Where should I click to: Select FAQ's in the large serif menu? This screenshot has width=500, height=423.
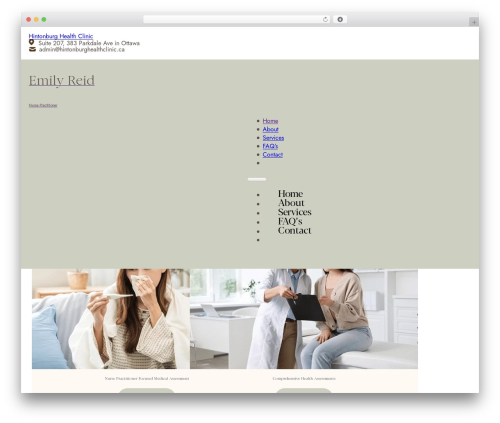290,221
